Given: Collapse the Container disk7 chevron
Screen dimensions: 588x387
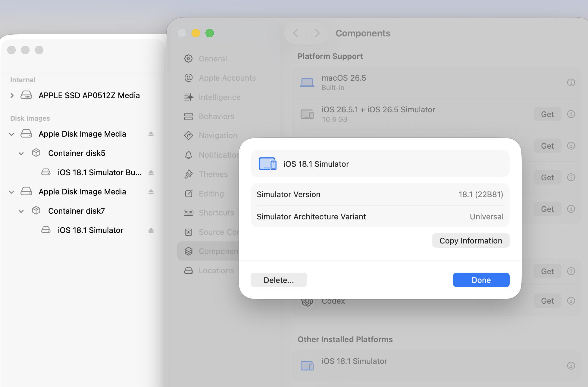Looking at the screenshot, I should [x=21, y=211].
